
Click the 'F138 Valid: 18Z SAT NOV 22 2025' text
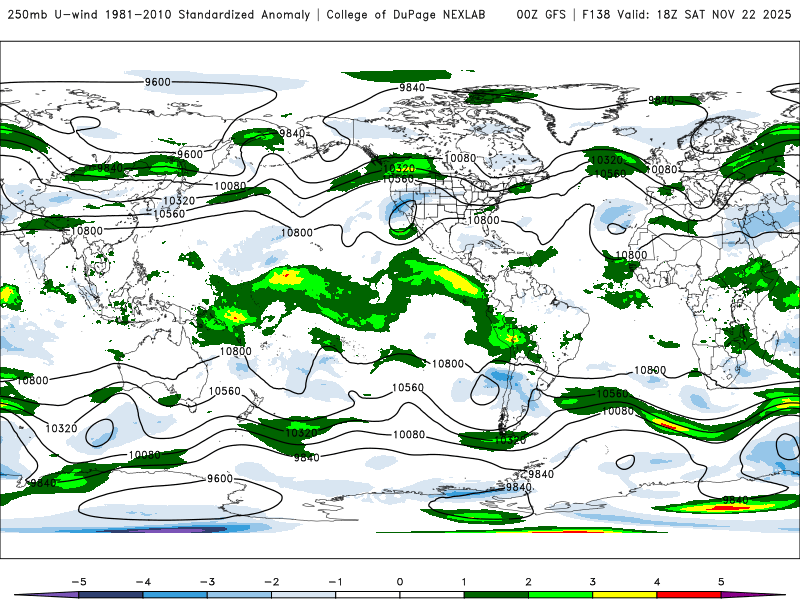click(x=686, y=14)
